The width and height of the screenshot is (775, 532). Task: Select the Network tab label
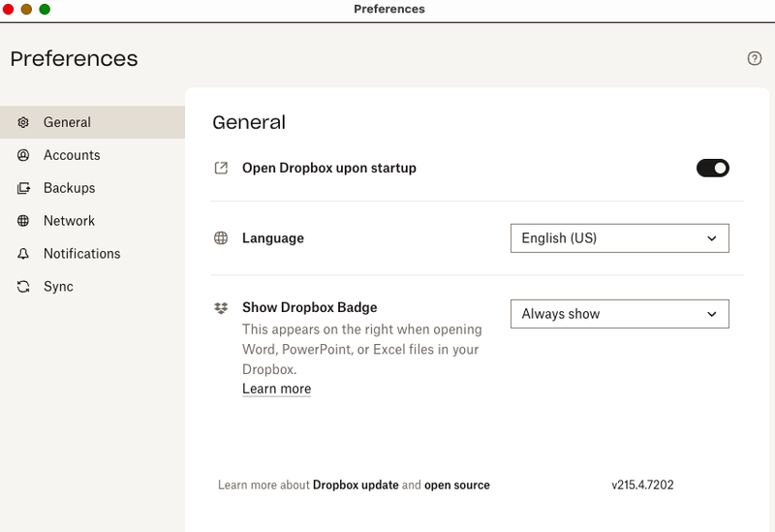(x=69, y=222)
